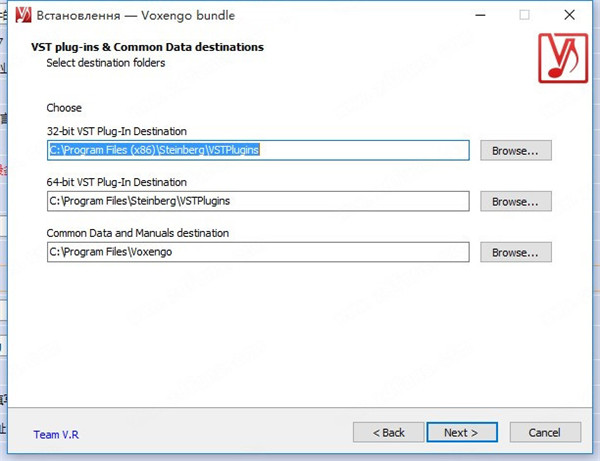600x461 pixels.
Task: Click the 'VST plug-ins & Common Data destinations' heading
Action: [147, 47]
